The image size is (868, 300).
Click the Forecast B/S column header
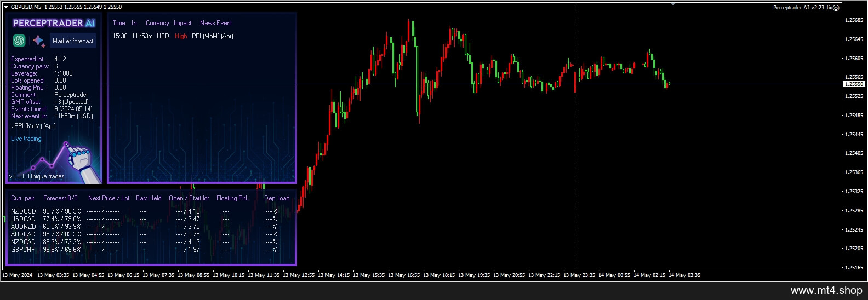(x=60, y=198)
